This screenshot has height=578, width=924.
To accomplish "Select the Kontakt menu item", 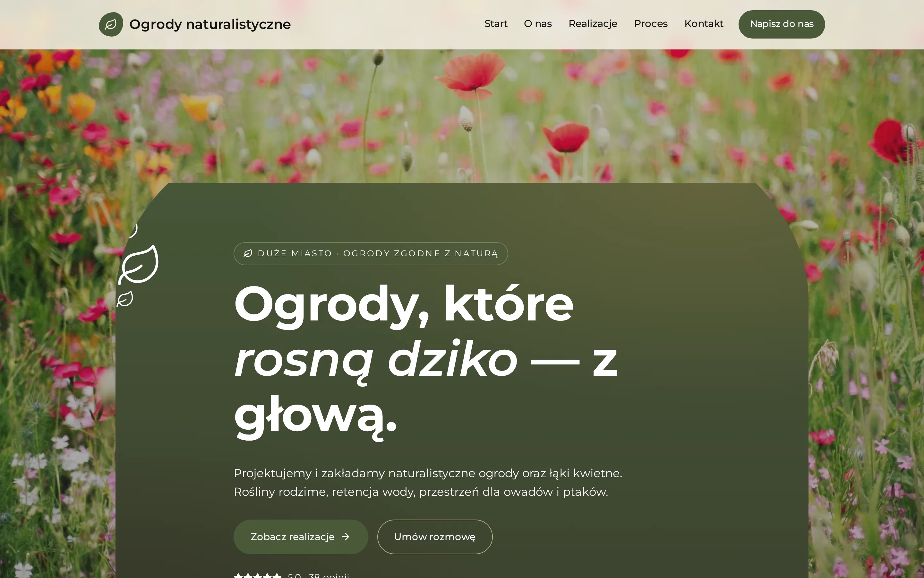I will [x=704, y=24].
